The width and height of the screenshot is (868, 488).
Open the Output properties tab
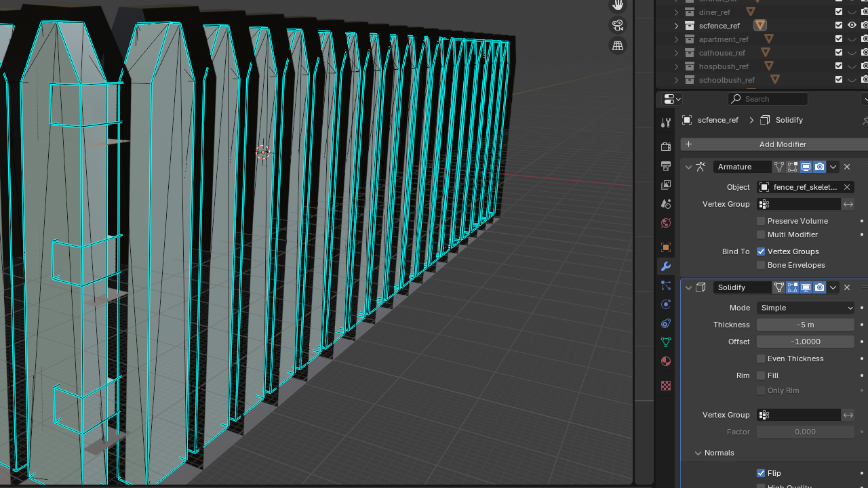point(666,166)
